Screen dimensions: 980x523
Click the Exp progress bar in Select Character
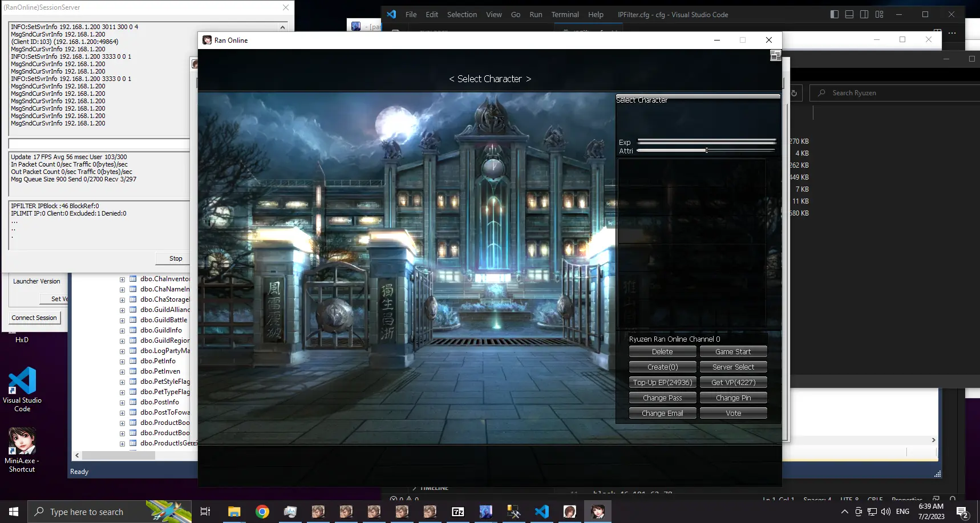pos(707,141)
